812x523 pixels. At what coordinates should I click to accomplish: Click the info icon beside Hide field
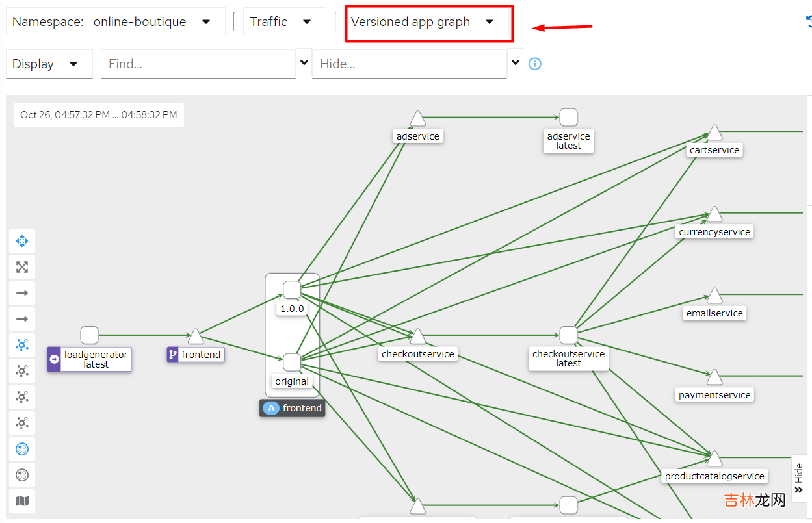[x=535, y=64]
